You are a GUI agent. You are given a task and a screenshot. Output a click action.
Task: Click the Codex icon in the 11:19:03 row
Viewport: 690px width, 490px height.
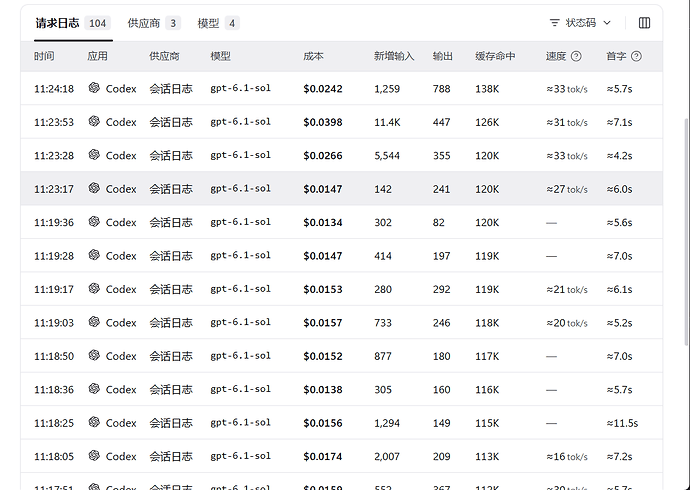(x=94, y=322)
